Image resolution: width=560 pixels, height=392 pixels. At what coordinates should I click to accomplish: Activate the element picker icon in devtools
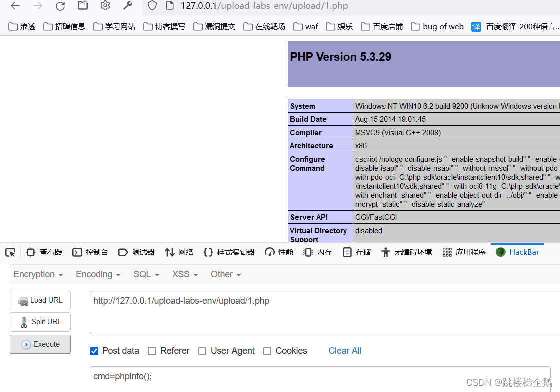[x=10, y=252]
